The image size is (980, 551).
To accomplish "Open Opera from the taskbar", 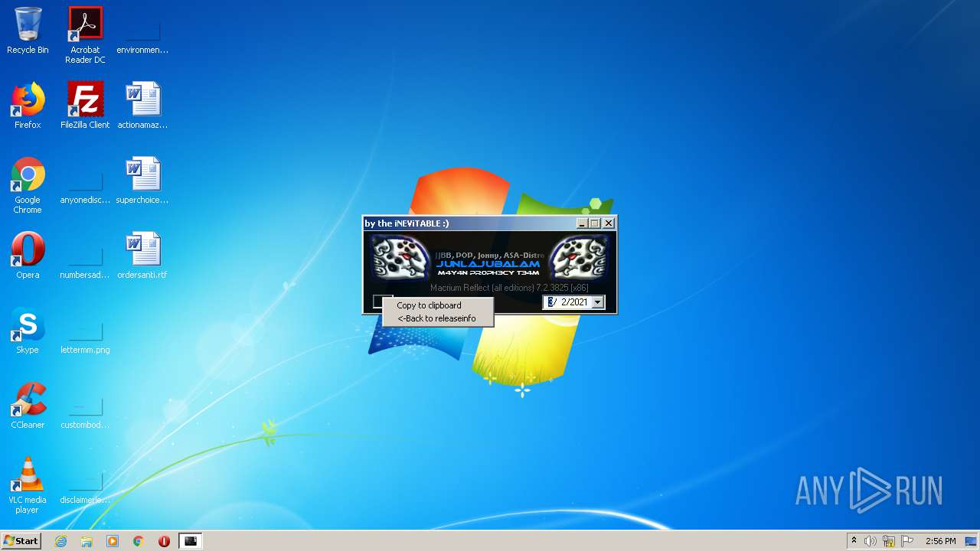I will (x=164, y=541).
